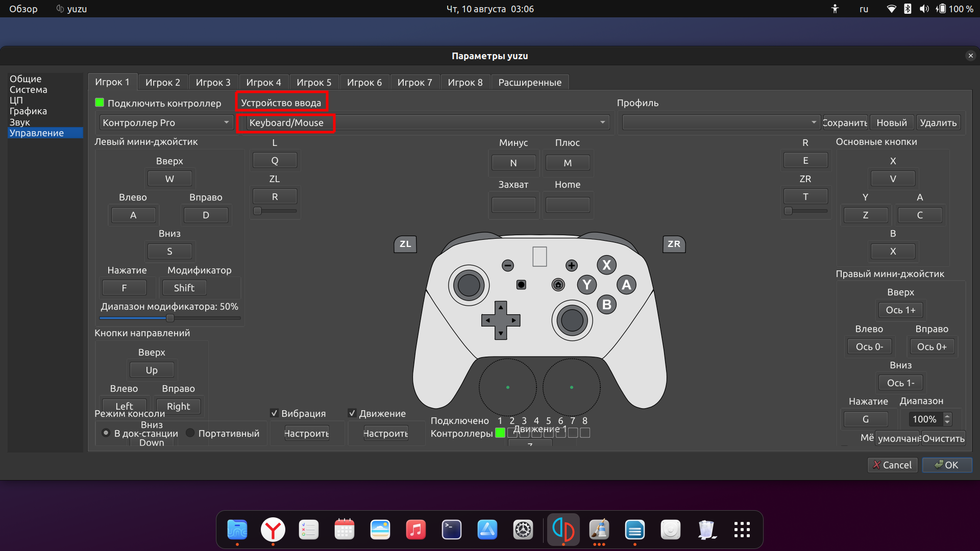
Task: Open the Calendar app in the dock
Action: click(345, 530)
